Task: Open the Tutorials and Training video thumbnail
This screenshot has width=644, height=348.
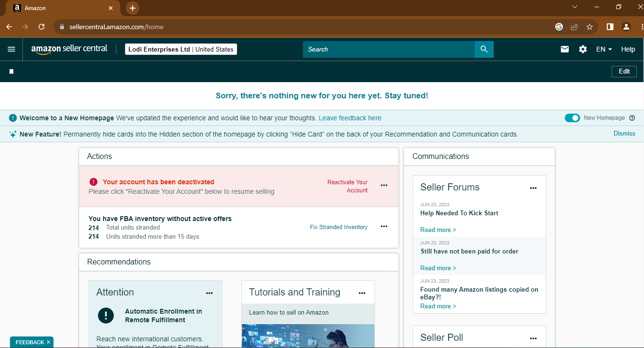Action: [308, 336]
